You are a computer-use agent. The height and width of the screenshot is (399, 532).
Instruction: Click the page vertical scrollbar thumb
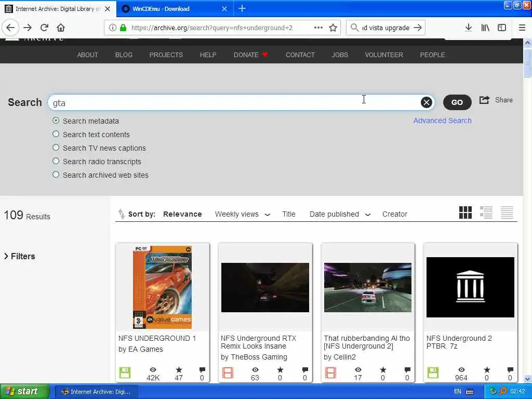(527, 63)
